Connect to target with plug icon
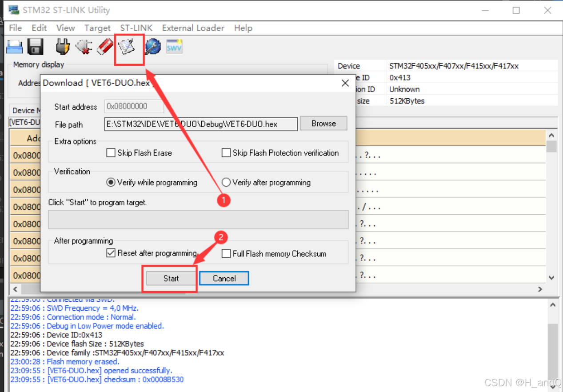The height and width of the screenshot is (392, 563). pyautogui.click(x=63, y=47)
